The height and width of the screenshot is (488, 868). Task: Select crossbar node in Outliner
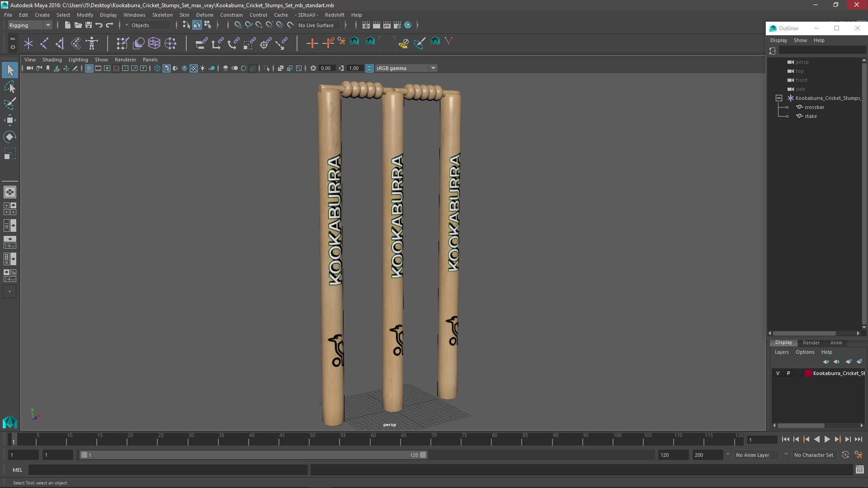point(814,107)
